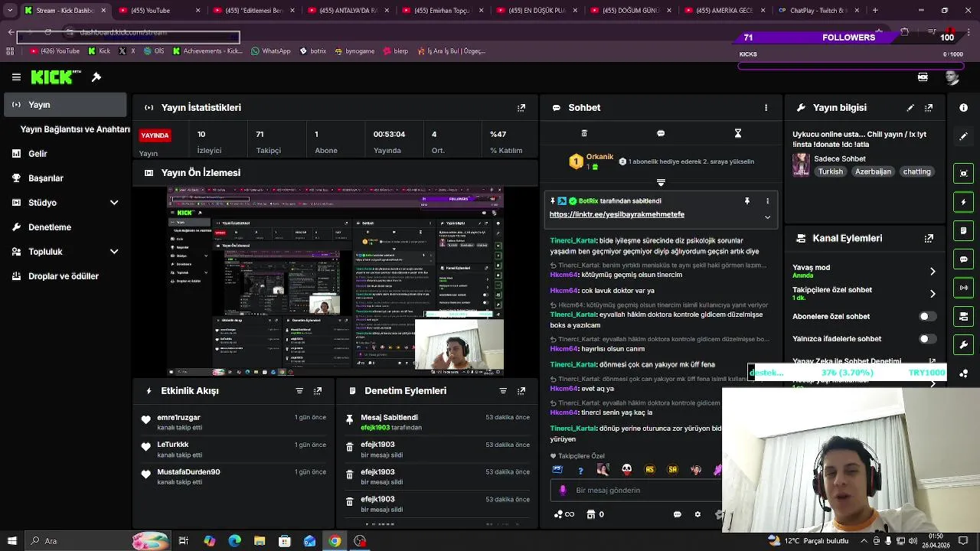Open filter options in Denetim Eylemleri panel

pos(503,391)
